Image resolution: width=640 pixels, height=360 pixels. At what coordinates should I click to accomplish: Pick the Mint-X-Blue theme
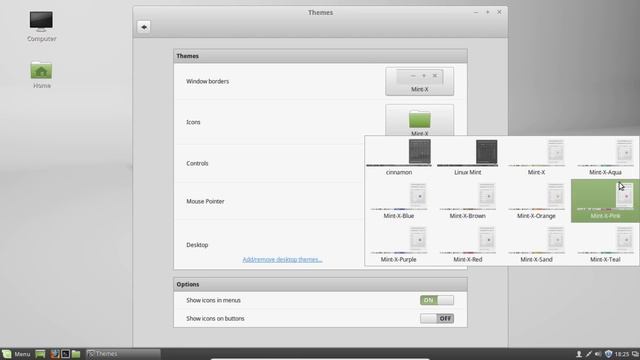[x=399, y=201]
